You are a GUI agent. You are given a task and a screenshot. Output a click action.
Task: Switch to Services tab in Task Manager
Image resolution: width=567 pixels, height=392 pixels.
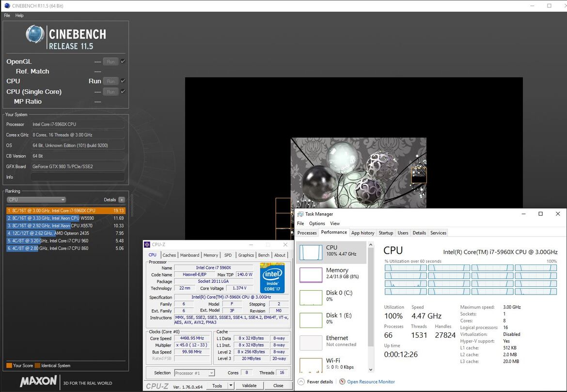point(438,233)
